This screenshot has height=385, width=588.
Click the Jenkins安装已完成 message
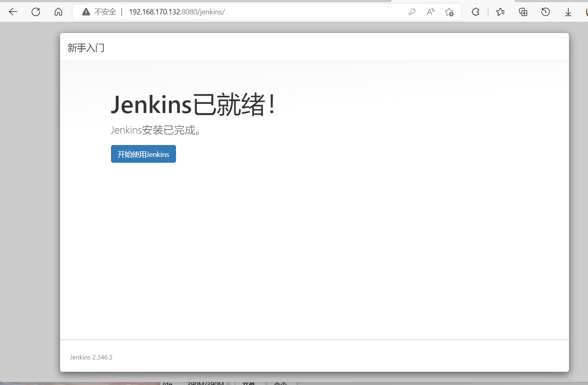pos(156,130)
